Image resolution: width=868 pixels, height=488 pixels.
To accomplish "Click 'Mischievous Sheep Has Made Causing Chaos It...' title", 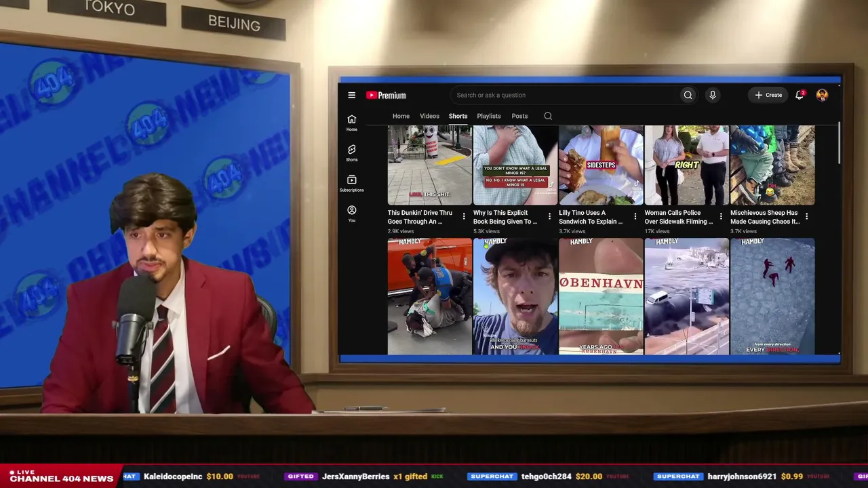I will tap(765, 217).
